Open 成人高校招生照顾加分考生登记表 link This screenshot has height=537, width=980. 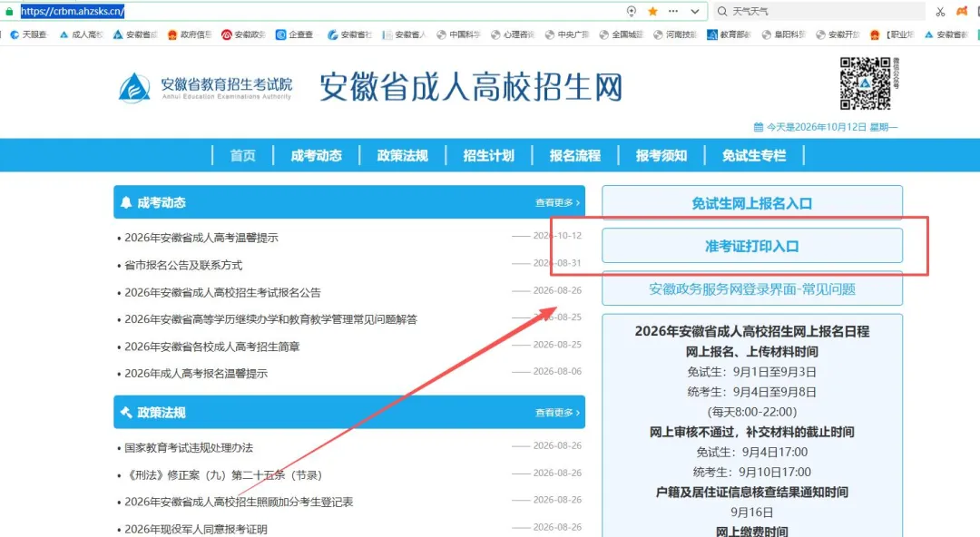pos(239,502)
